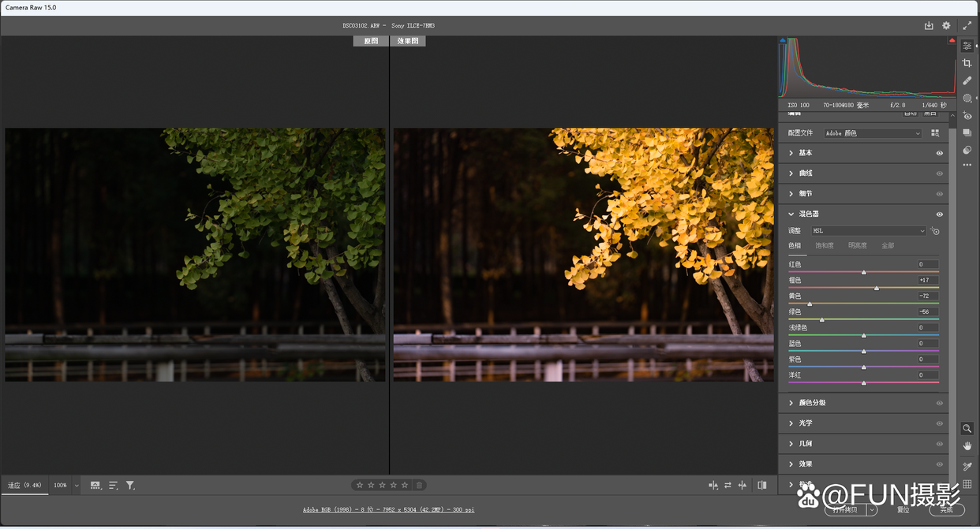Switch to the 色相 tab
This screenshot has height=529, width=980.
click(x=795, y=246)
